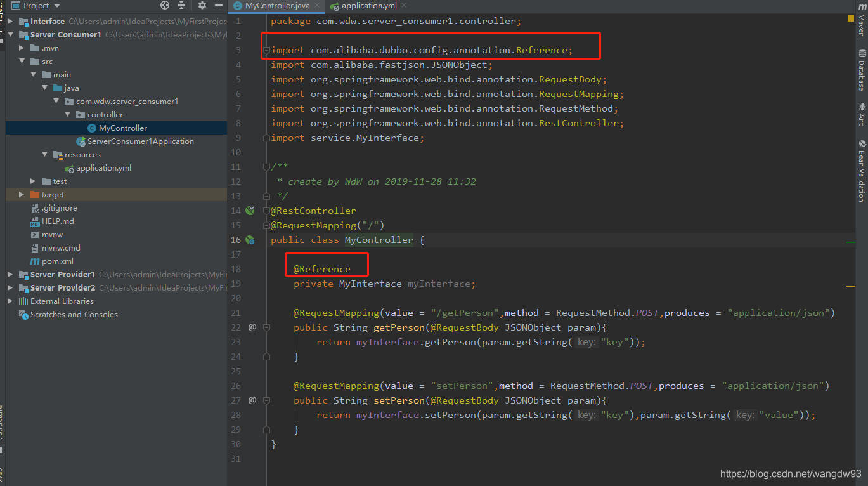Screen dimensions: 868x486
Task: Collapse the java source folder
Action: coord(45,88)
